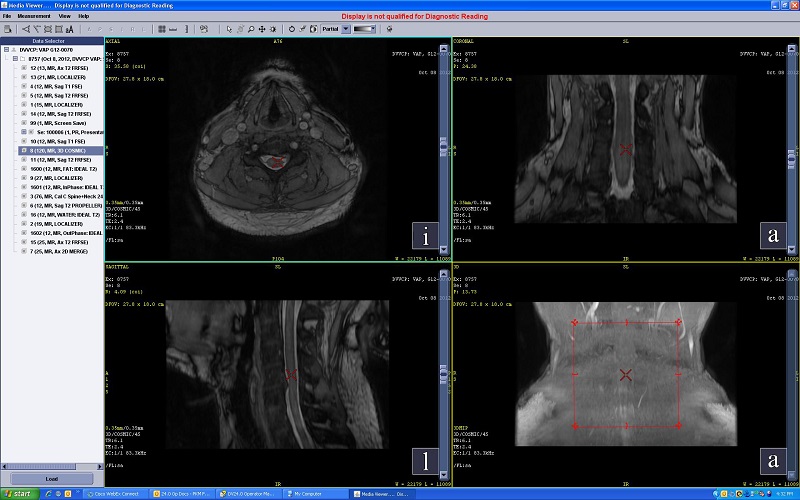Click the 'l' orientation marker in sagittal view
The image size is (800, 500).
pos(427,460)
